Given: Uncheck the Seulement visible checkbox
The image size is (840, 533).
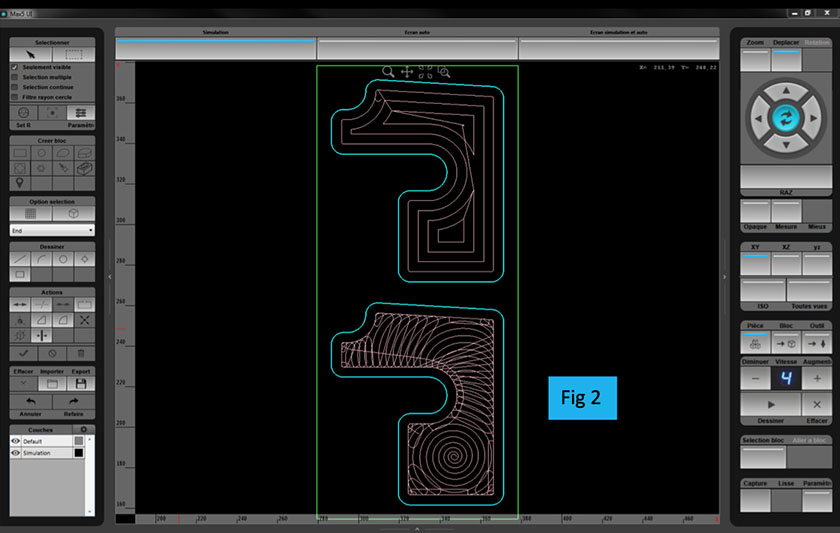Looking at the screenshot, I should click(15, 67).
